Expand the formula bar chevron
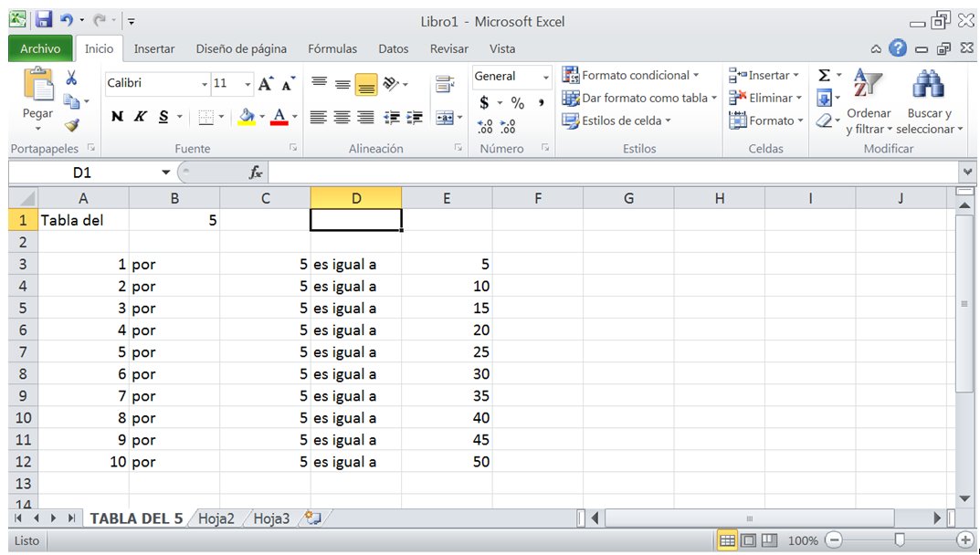Image resolution: width=980 pixels, height=555 pixels. [967, 172]
